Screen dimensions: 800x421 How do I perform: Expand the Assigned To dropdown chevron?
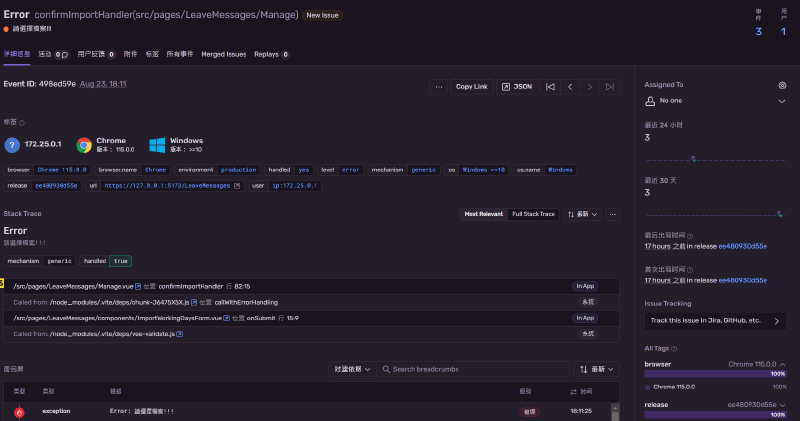(782, 102)
